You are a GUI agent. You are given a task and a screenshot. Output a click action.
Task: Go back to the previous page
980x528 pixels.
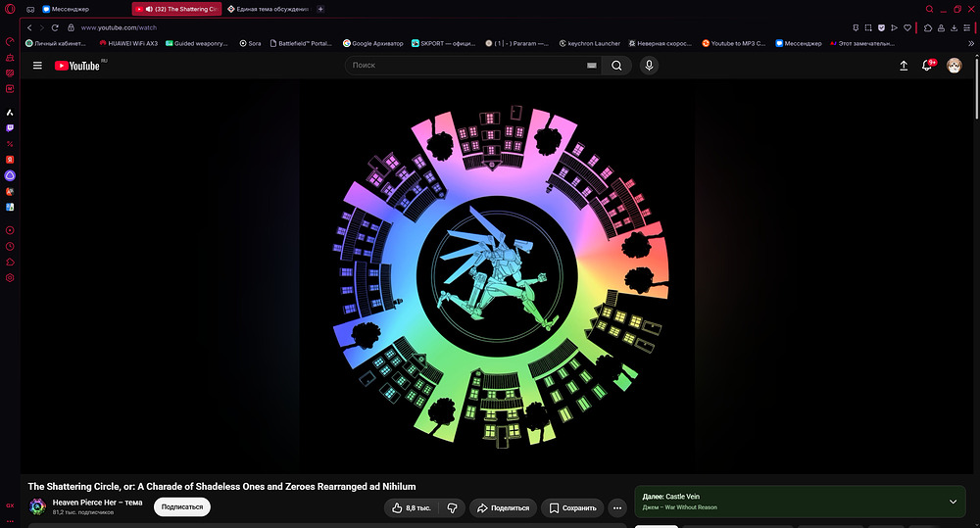click(x=29, y=27)
